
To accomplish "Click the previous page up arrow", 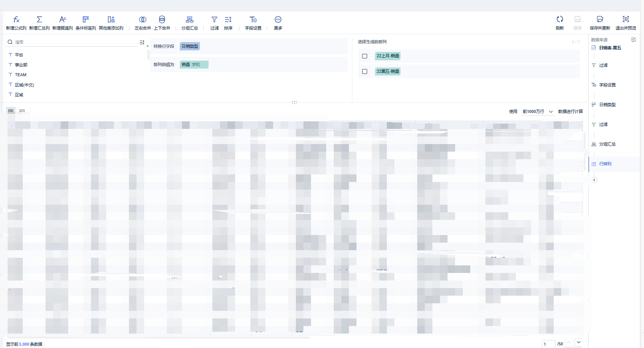I will click(569, 342).
